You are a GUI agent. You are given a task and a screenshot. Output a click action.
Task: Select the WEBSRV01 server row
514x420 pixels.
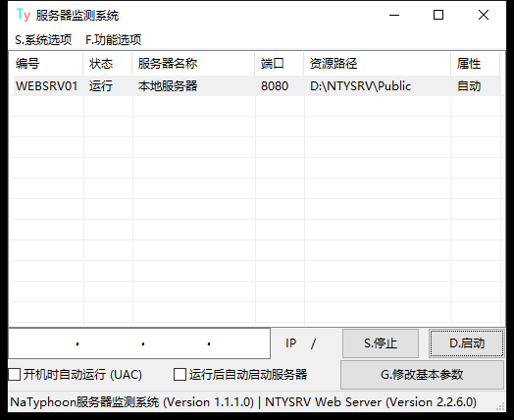click(257, 86)
